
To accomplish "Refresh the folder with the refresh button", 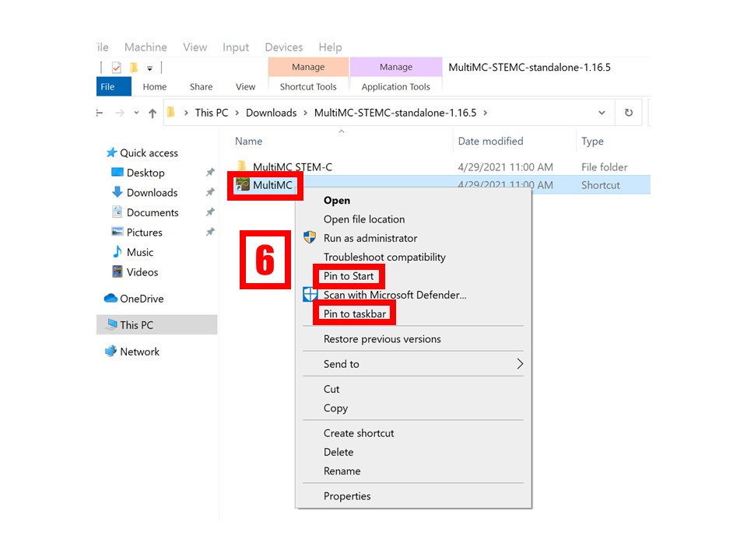I will (x=629, y=113).
